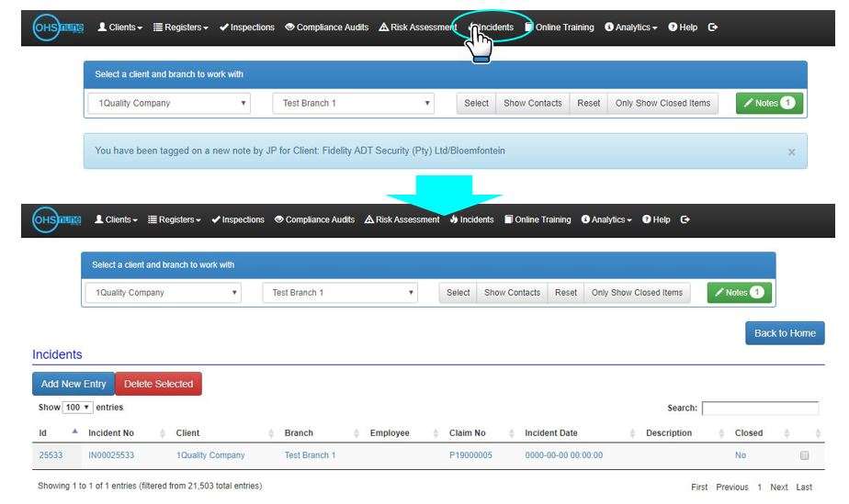The width and height of the screenshot is (849, 504).
Task: Open the upper Test Branch 1 dropdown
Action: pos(354,104)
